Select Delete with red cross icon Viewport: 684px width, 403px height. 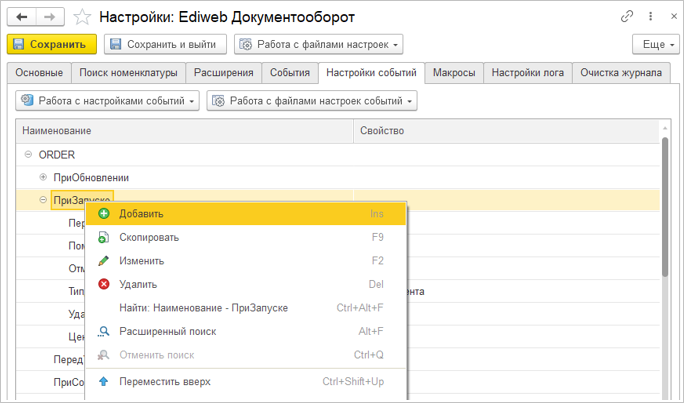pyautogui.click(x=138, y=284)
